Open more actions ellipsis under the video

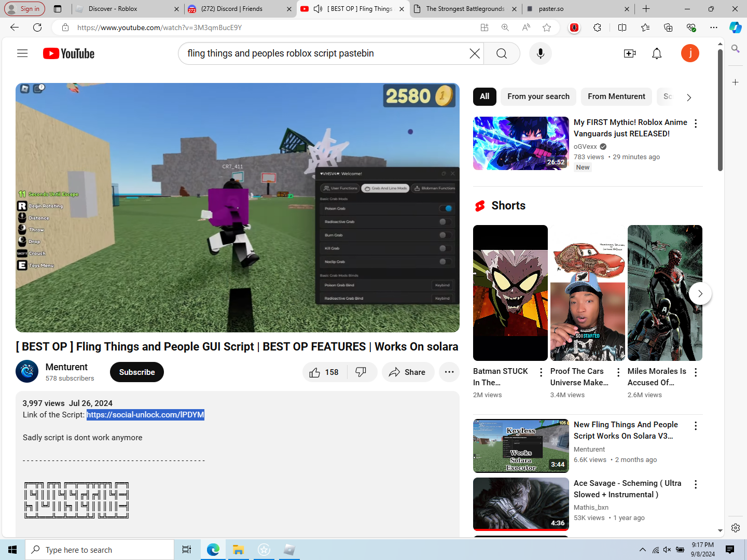(449, 372)
